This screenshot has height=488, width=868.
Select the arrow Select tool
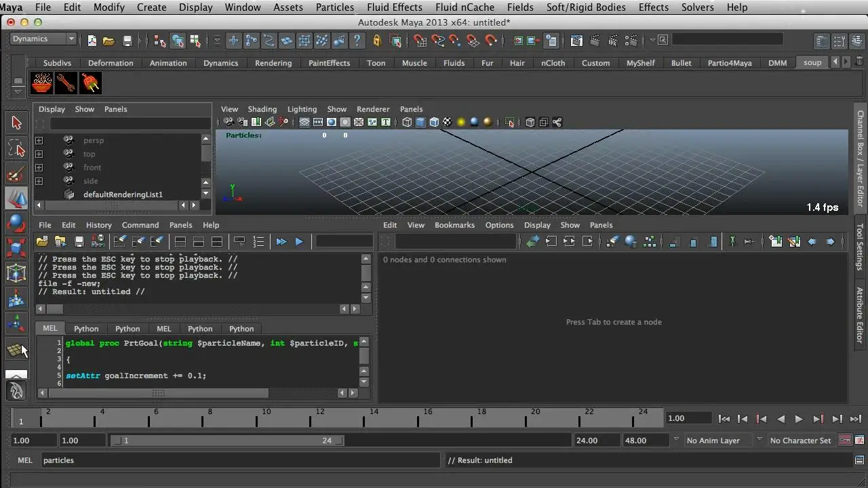pyautogui.click(x=17, y=123)
